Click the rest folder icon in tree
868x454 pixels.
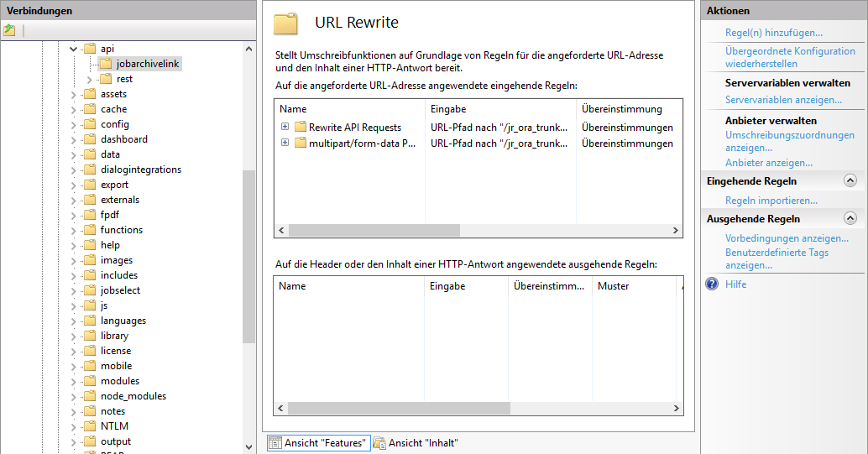[106, 79]
